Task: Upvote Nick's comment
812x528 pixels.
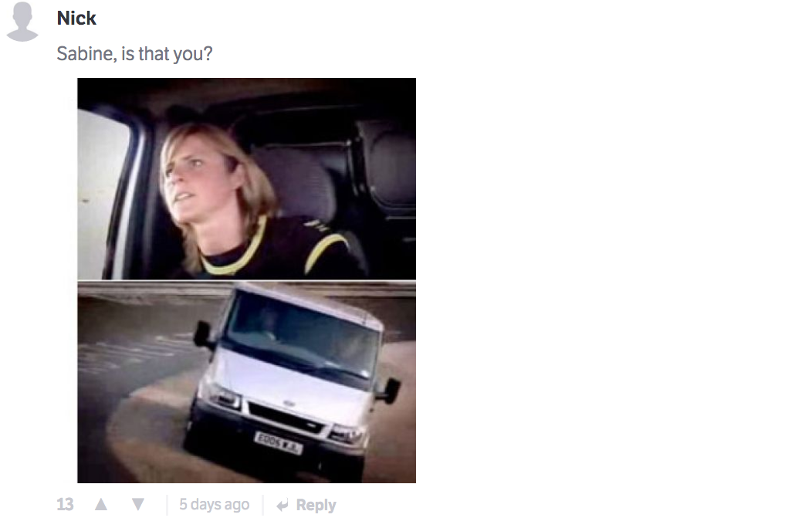Action: [x=101, y=504]
